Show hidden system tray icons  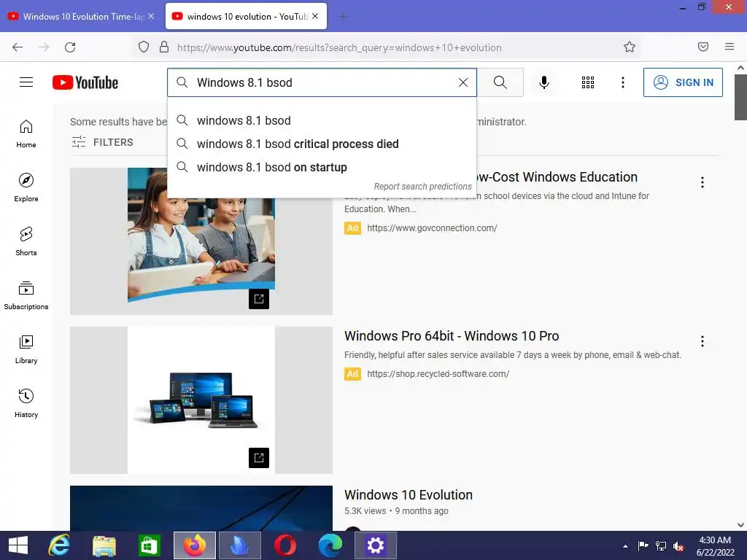(625, 546)
